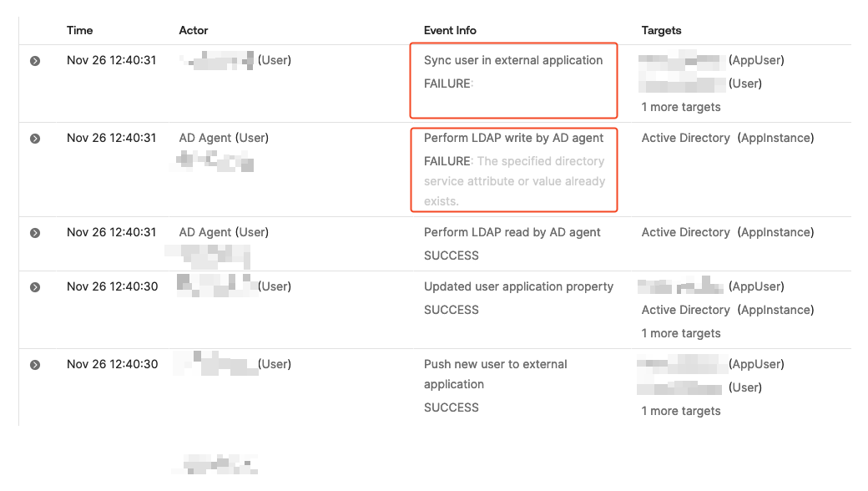Open Active Directory target in Updated user row

point(685,310)
